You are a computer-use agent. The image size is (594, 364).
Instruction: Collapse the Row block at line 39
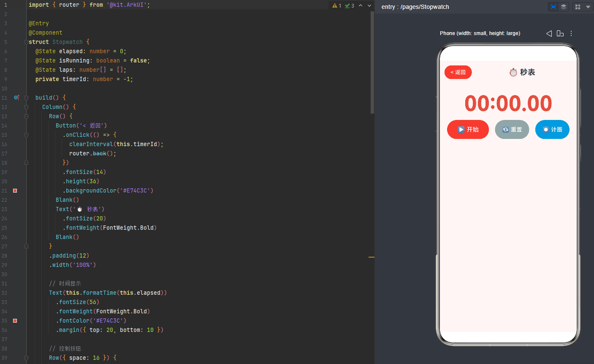[26, 358]
